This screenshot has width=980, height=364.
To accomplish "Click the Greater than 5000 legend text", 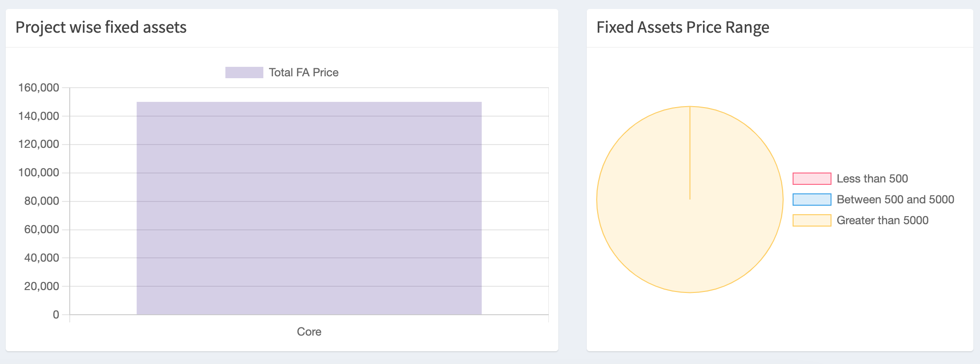I will 882,220.
